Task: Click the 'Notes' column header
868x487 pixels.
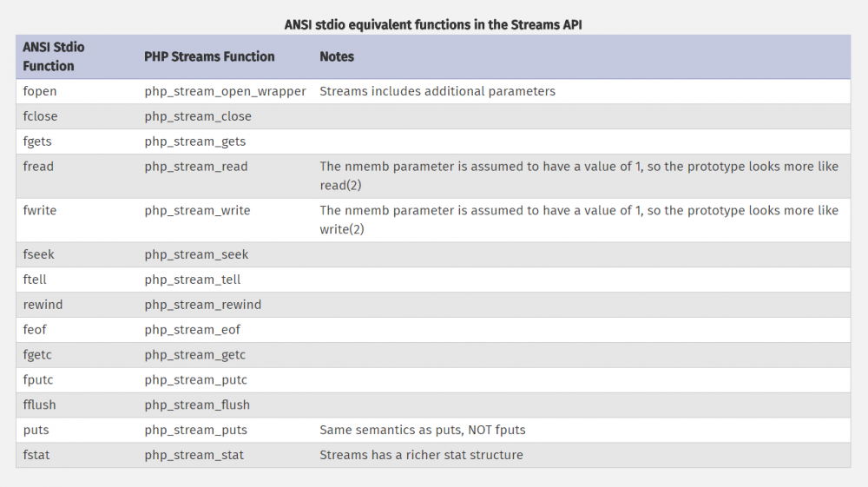Action: (337, 56)
